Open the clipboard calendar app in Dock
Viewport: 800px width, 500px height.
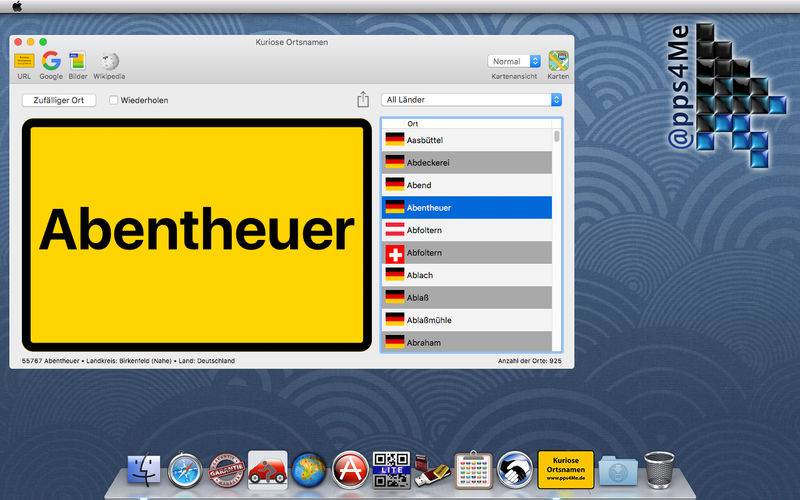(473, 470)
